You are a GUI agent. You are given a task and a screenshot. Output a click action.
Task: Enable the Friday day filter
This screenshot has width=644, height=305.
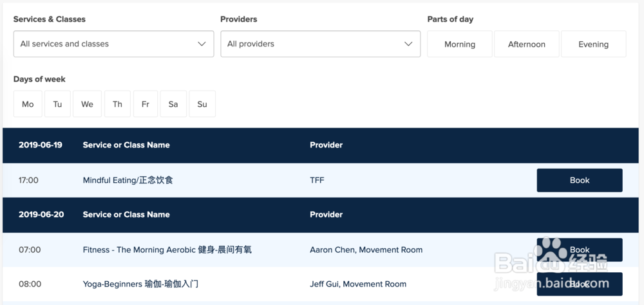tap(146, 104)
